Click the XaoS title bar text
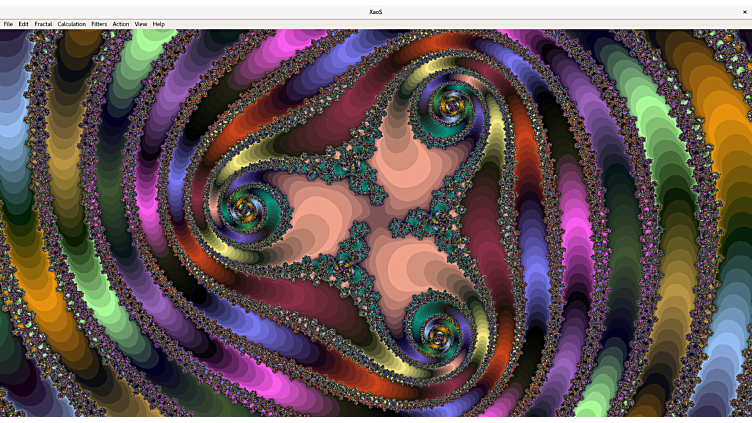 [x=376, y=12]
